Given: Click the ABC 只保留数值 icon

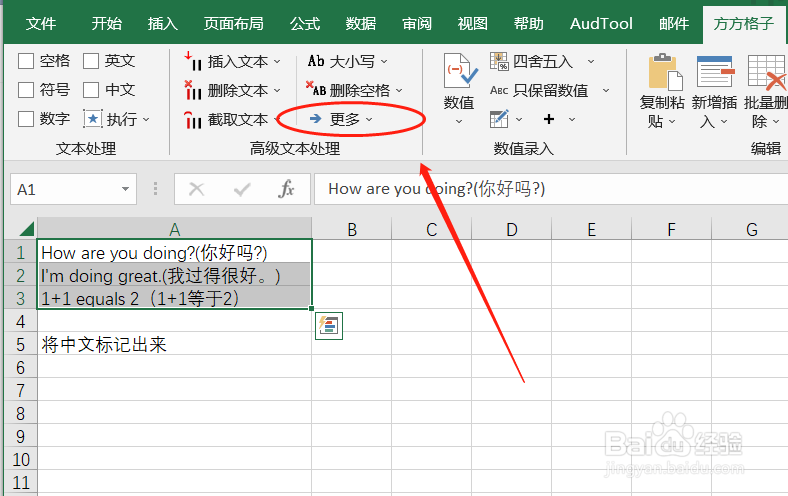Looking at the screenshot, I should tap(499, 90).
